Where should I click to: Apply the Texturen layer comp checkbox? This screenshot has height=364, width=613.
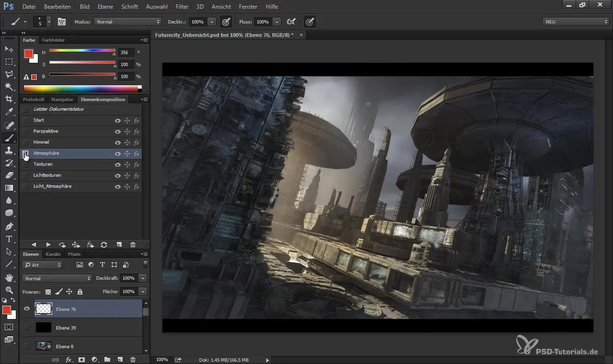(x=25, y=164)
